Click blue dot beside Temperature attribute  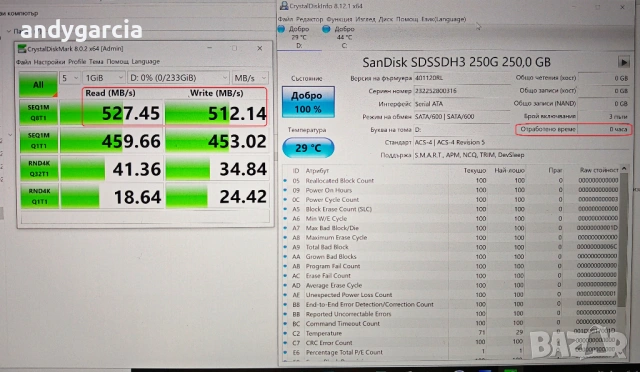(285, 333)
